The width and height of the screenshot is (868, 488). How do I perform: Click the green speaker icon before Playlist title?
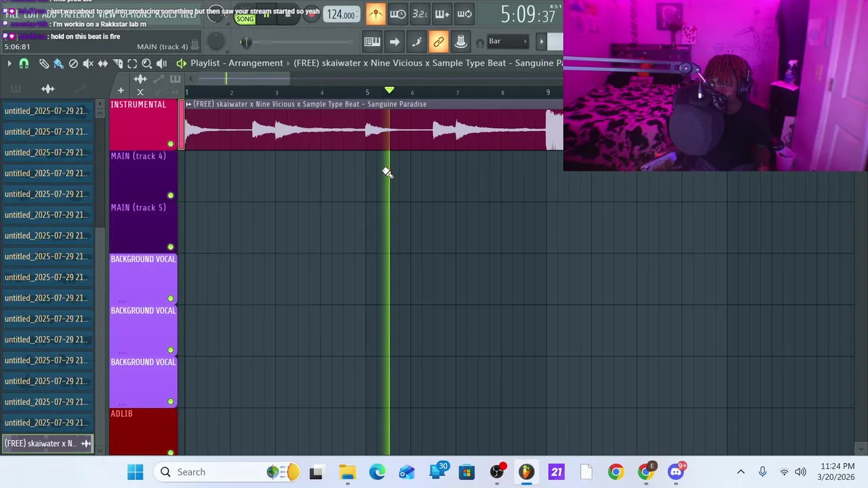pos(181,64)
